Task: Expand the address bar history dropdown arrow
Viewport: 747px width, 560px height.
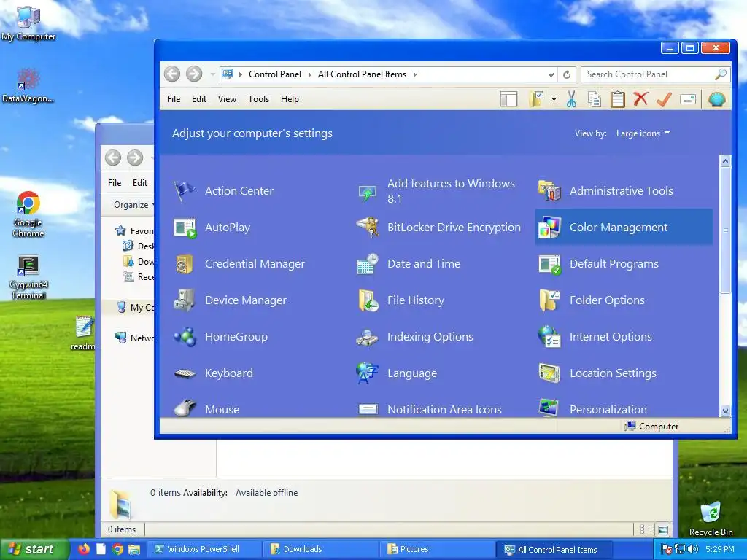Action: tap(551, 75)
